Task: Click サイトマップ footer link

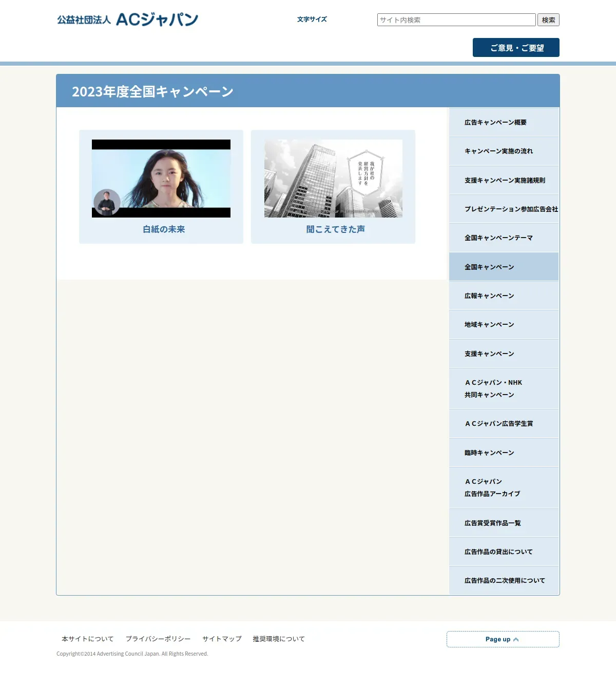Action: pyautogui.click(x=222, y=639)
